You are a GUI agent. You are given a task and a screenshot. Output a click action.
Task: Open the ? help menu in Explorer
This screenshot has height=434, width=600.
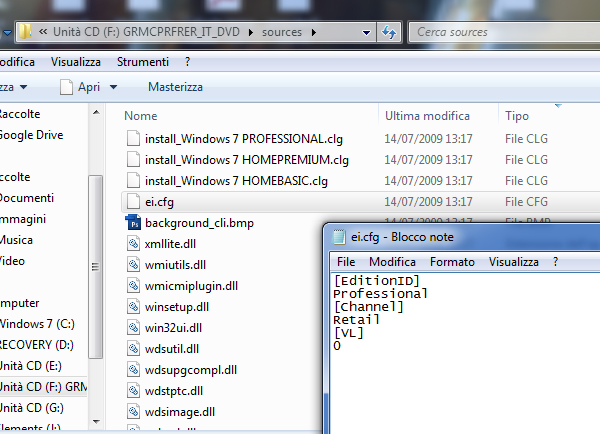pyautogui.click(x=187, y=62)
